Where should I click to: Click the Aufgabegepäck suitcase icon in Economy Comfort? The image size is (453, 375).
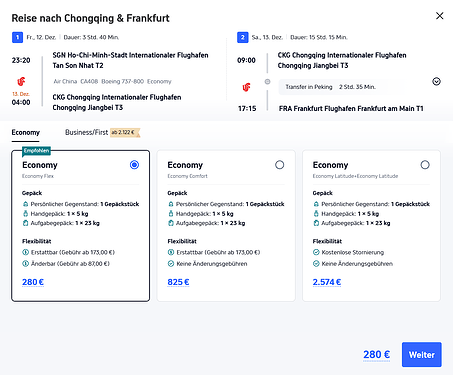pyautogui.click(x=171, y=223)
